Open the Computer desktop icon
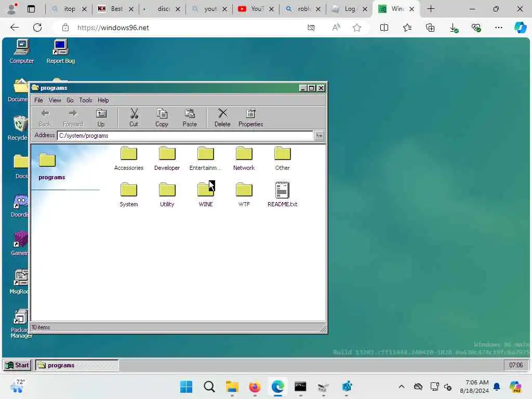The image size is (532, 399). coord(21,51)
